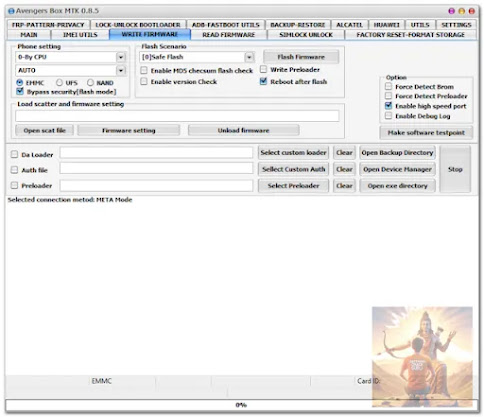Select the UFS radio button
The width and height of the screenshot is (484, 417).
[x=59, y=82]
